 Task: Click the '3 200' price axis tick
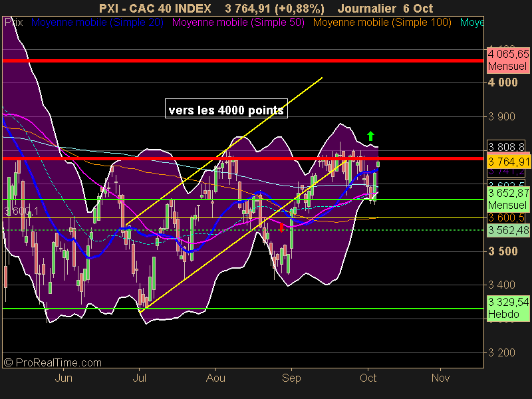point(501,353)
